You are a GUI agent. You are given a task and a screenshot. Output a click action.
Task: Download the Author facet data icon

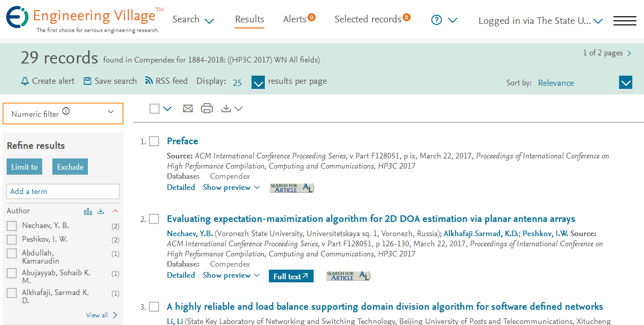click(x=101, y=211)
